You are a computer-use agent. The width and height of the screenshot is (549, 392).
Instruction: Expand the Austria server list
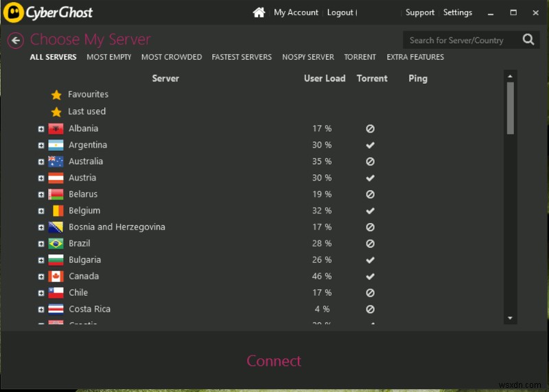pos(41,178)
